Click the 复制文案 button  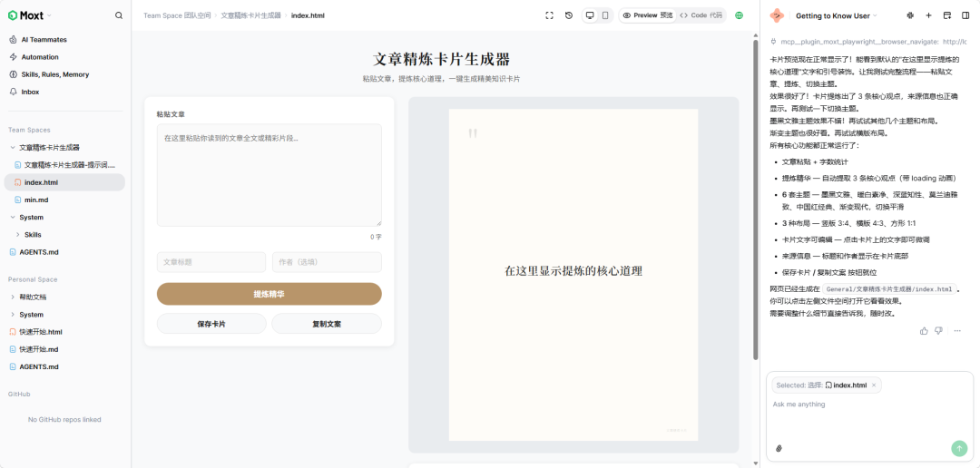(327, 324)
